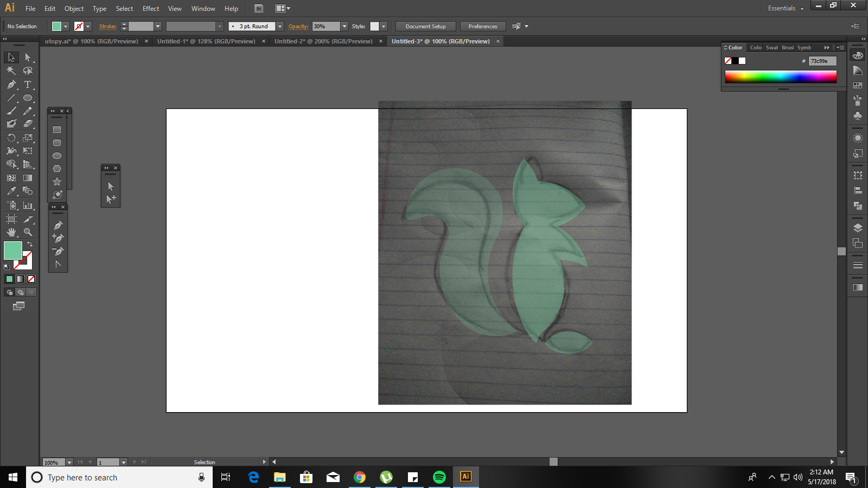The width and height of the screenshot is (868, 488).
Task: Select the Pen tool
Action: 11,85
